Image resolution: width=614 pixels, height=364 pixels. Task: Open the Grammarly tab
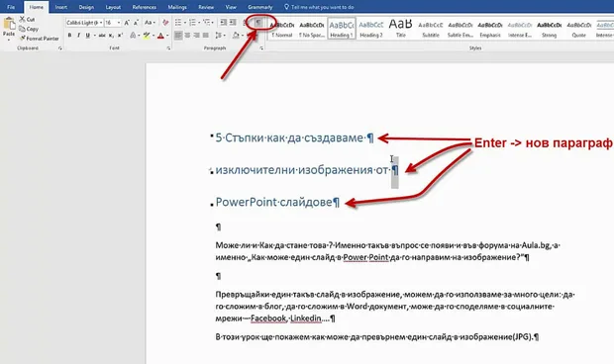click(x=260, y=7)
